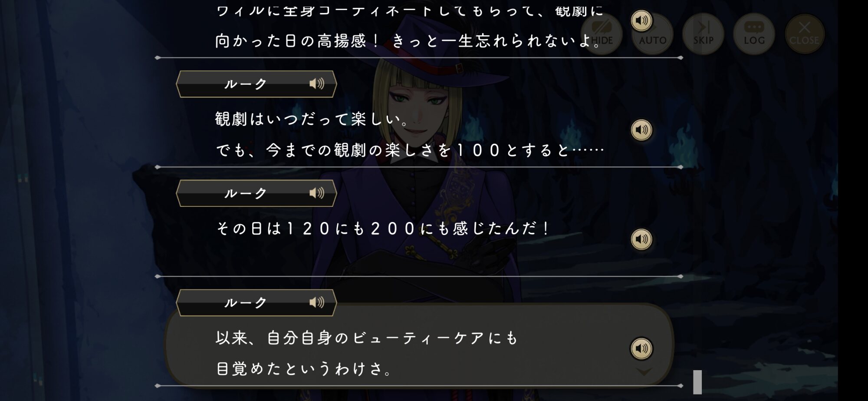Tap speaker icon in first ルーク name plate
Screen dimensions: 868x401
tap(317, 83)
